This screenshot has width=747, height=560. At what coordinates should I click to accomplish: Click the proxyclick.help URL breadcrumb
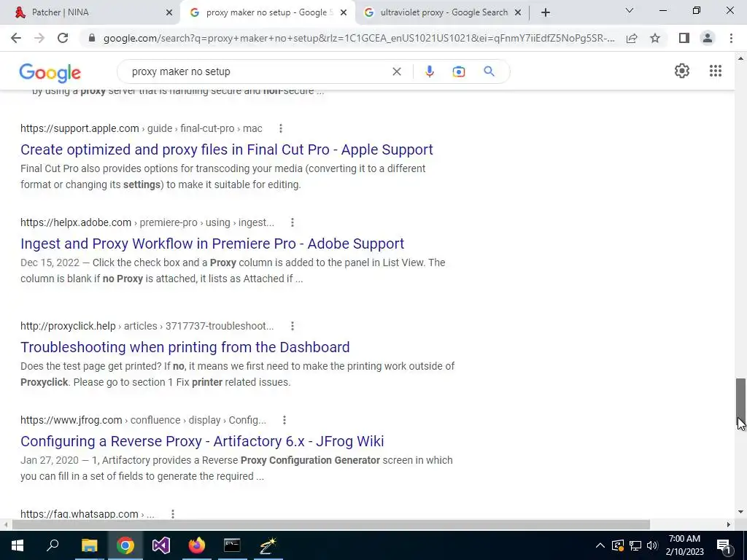pos(147,326)
